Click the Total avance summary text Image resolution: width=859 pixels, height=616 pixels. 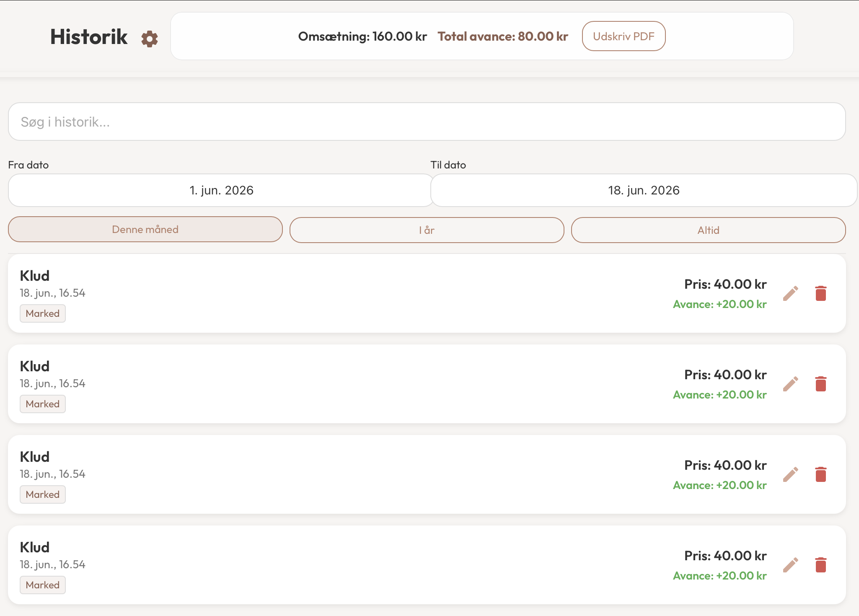pyautogui.click(x=503, y=36)
